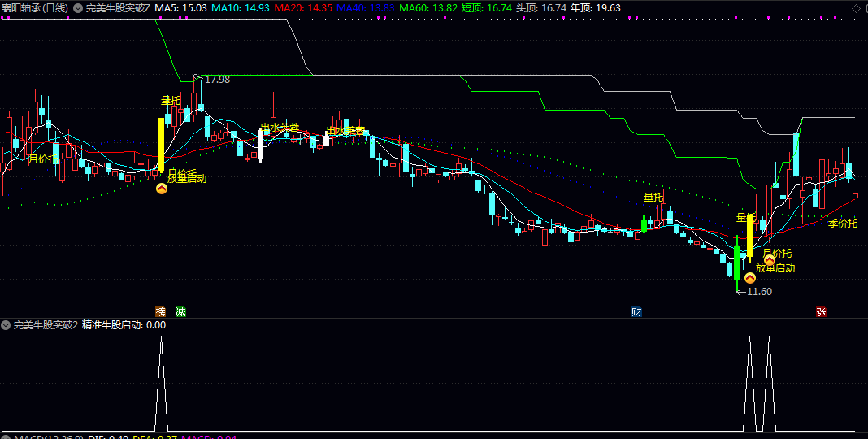Click the red 涨 event marker icon
The width and height of the screenshot is (868, 439).
pyautogui.click(x=821, y=311)
